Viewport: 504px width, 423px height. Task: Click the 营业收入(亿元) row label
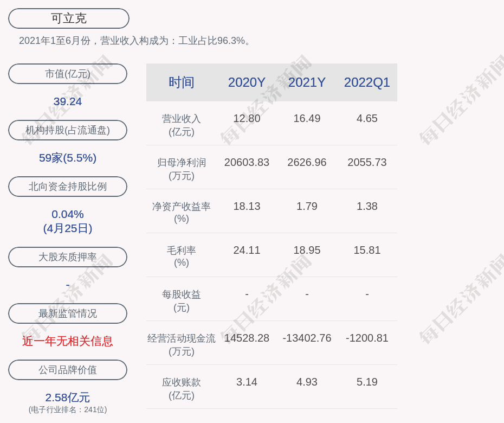point(182,125)
